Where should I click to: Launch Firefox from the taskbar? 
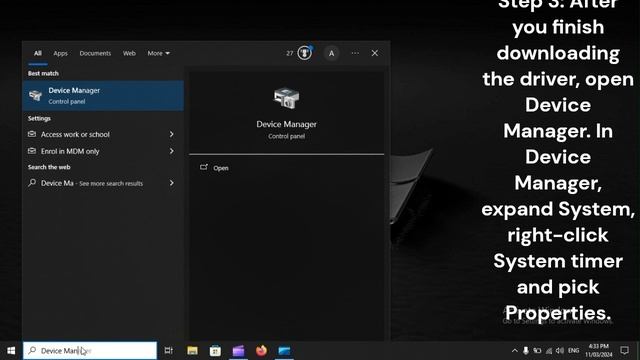262,351
